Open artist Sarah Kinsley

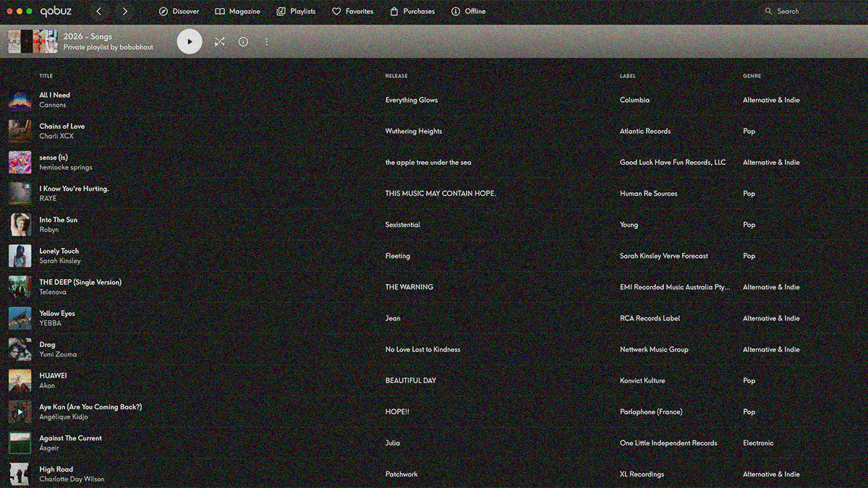pos(60,261)
